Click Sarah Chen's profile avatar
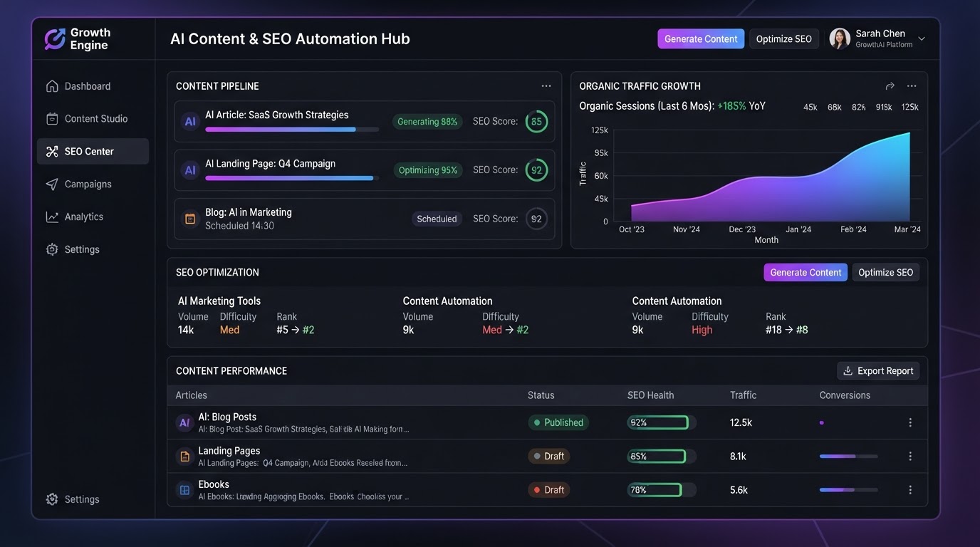The image size is (980, 547). coord(840,38)
